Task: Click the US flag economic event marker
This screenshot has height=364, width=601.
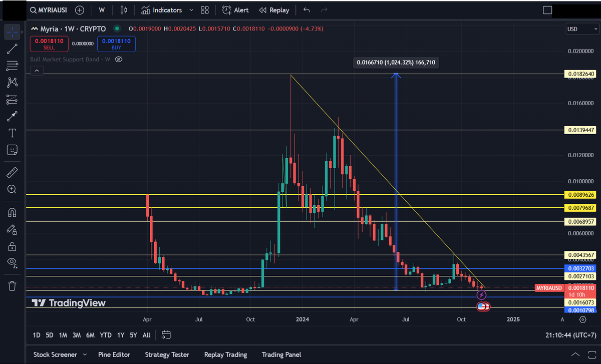Action: pos(481,306)
